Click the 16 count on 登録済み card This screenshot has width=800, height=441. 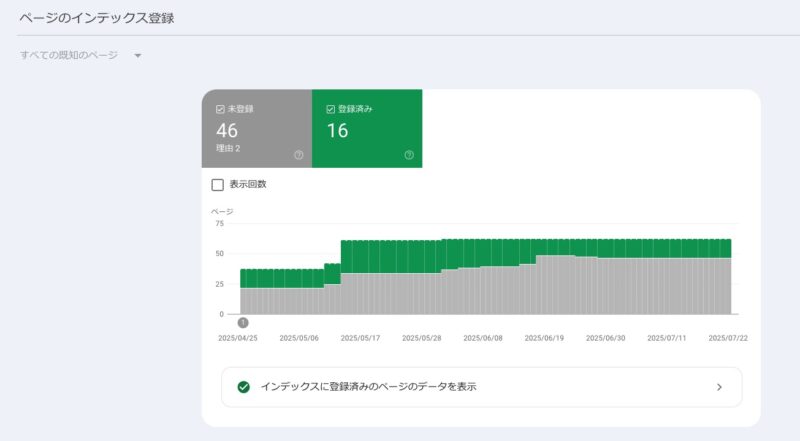click(x=337, y=131)
